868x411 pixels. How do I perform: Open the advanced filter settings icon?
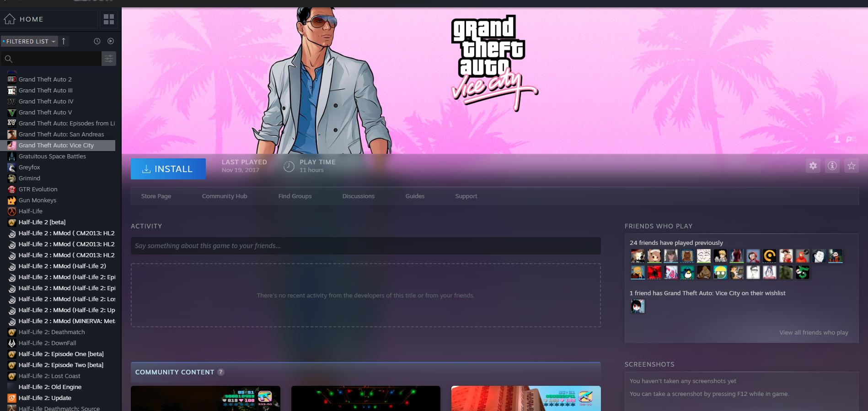pyautogui.click(x=108, y=59)
